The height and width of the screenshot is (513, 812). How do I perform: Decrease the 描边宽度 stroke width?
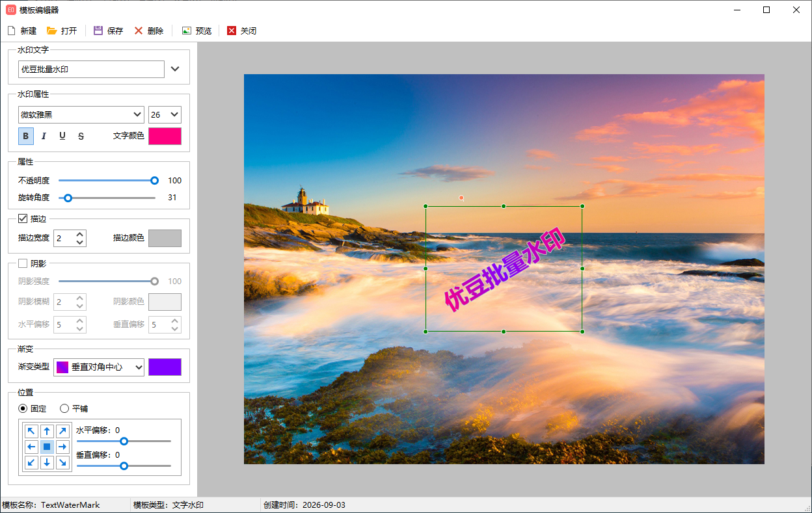click(x=80, y=242)
